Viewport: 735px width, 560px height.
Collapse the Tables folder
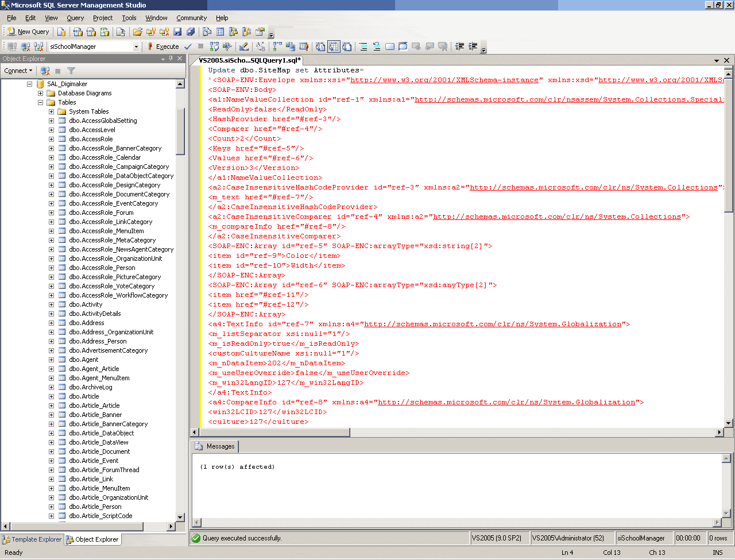pyautogui.click(x=40, y=102)
